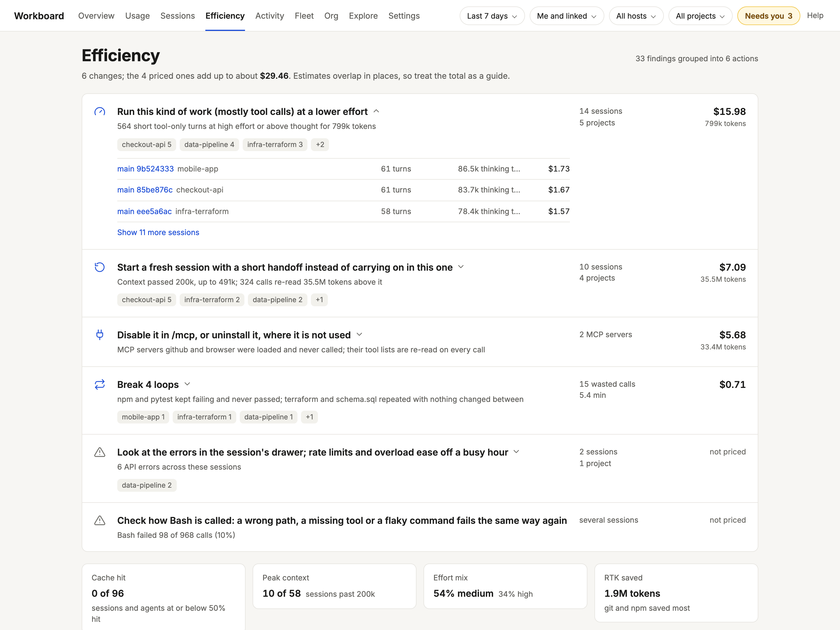Open the Help link
The height and width of the screenshot is (630, 840).
point(815,15)
